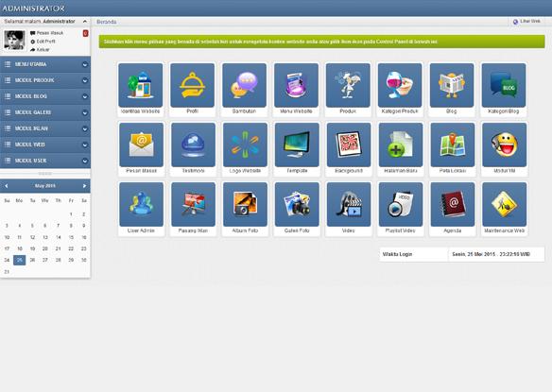Viewport: 552px width, 392px height.
Task: Open the Background icon
Action: [349, 145]
